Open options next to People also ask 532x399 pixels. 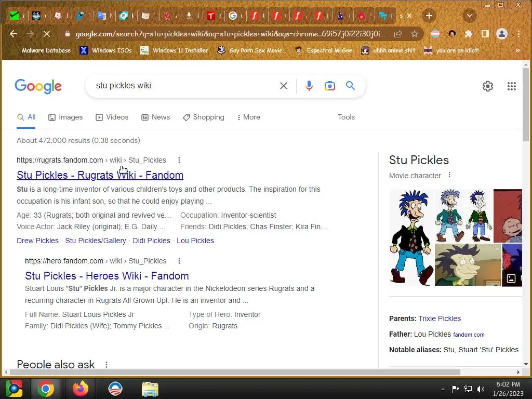pos(107,364)
